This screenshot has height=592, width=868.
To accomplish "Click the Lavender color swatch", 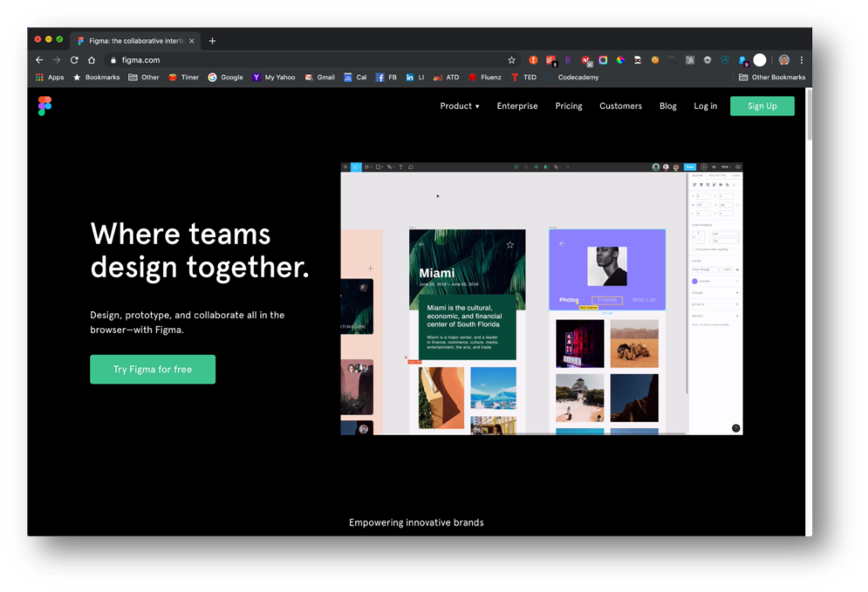I will coord(694,281).
